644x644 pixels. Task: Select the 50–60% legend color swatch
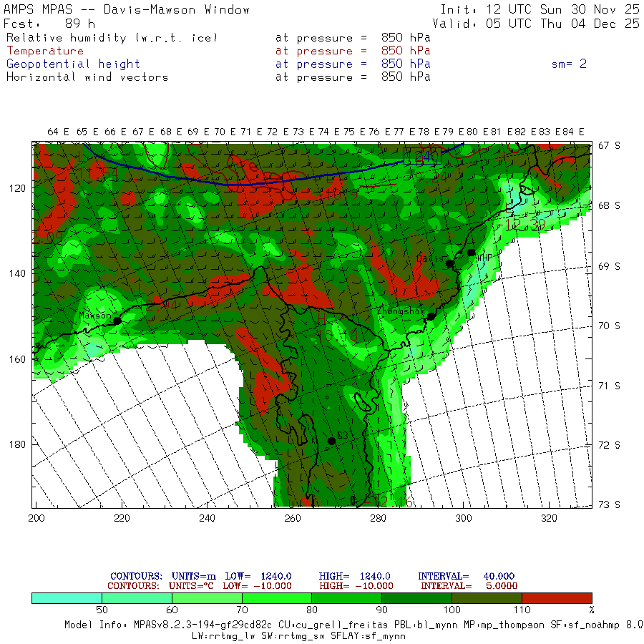[x=137, y=598]
